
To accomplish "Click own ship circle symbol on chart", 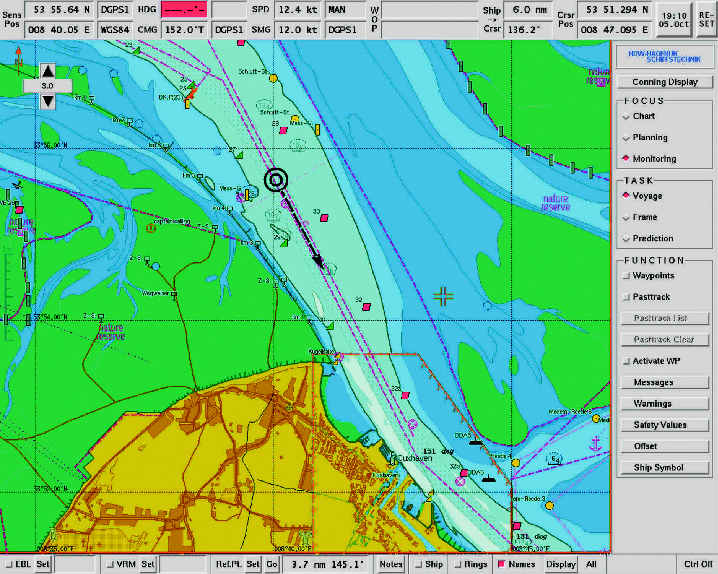I will coord(276,180).
